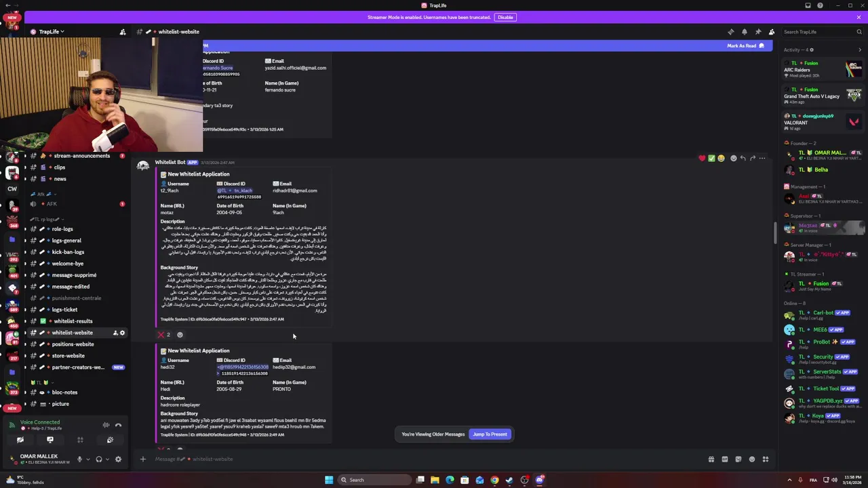Open the invite people icon beside TrapLife
This screenshot has height=488, width=868.
click(x=123, y=32)
